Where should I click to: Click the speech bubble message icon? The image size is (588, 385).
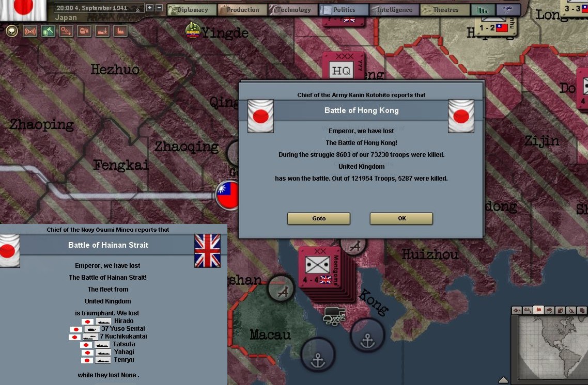[x=12, y=31]
